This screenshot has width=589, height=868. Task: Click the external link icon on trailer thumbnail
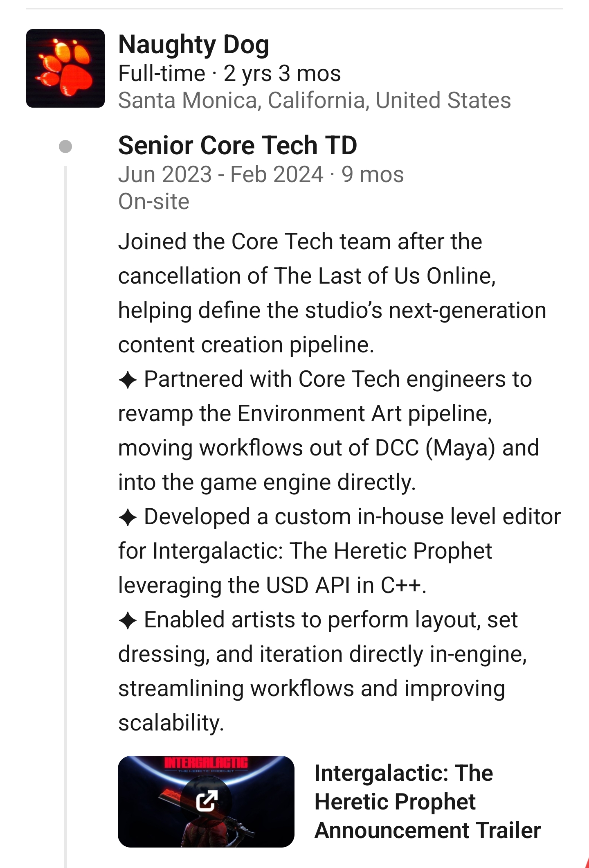tap(206, 801)
